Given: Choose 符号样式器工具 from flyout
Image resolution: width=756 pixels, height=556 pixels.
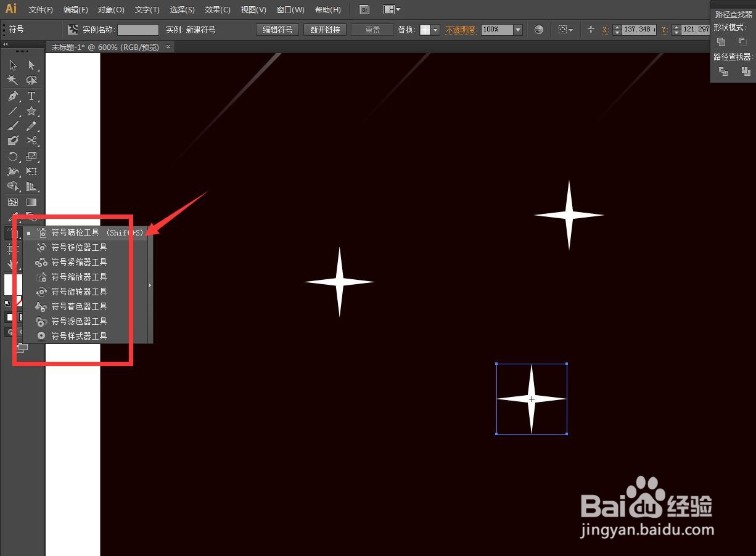Looking at the screenshot, I should click(x=86, y=336).
